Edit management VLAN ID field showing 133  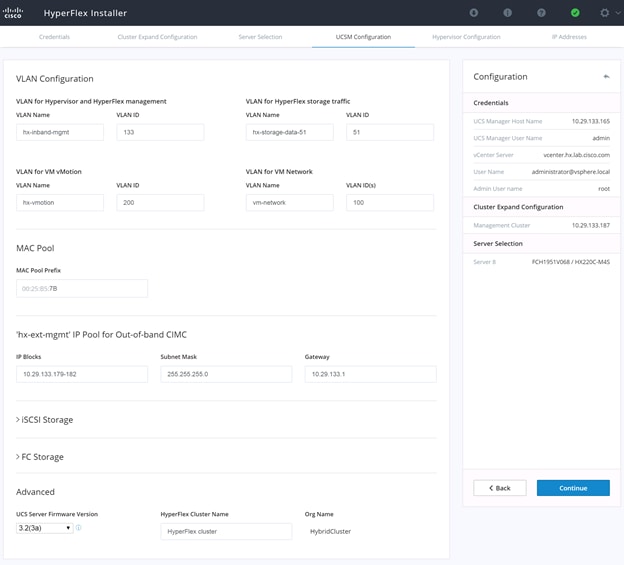(x=160, y=132)
